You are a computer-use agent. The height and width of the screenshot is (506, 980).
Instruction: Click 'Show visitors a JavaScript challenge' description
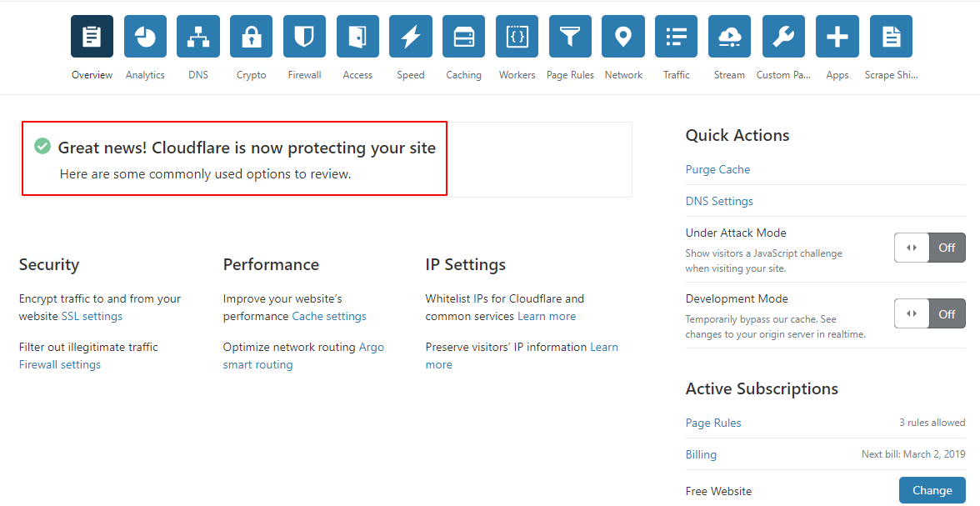(x=763, y=261)
